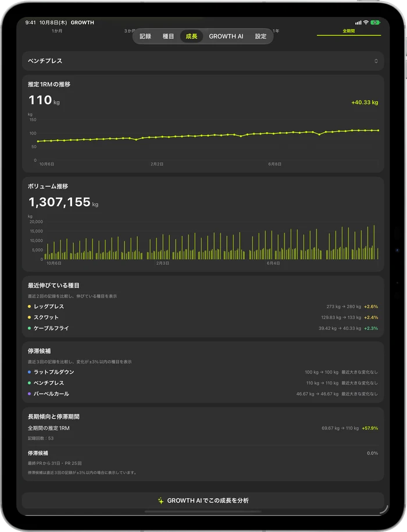
Task: Open the ベンチプレス exercise dropdown
Action: (203, 61)
